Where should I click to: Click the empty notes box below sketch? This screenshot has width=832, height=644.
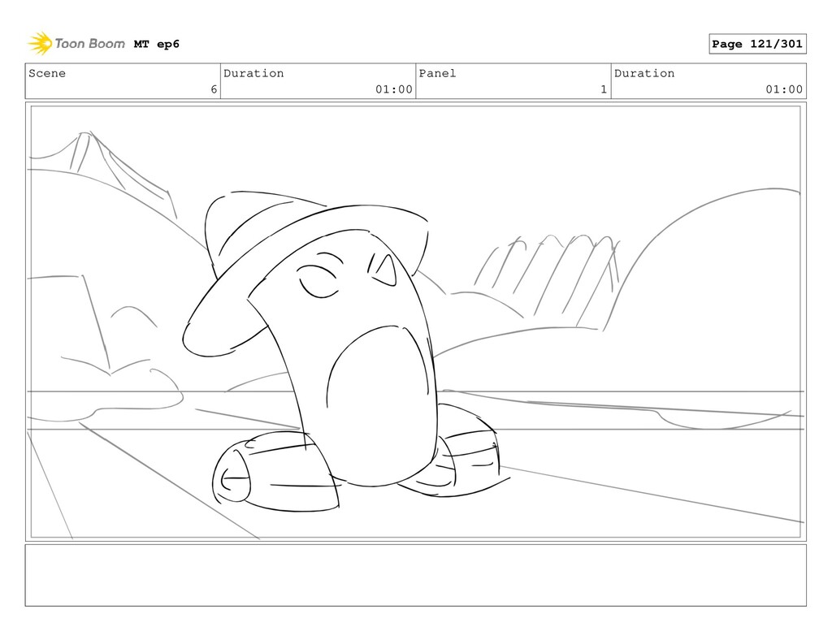click(x=415, y=575)
